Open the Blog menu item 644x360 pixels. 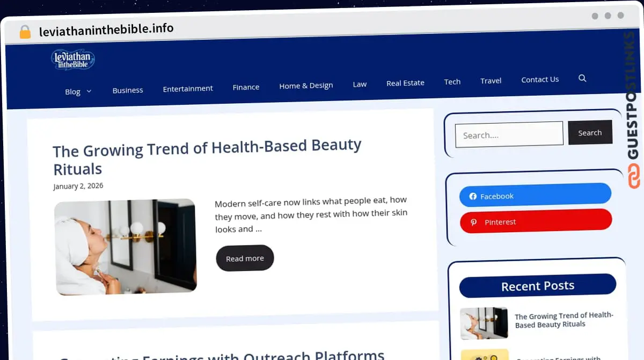[x=72, y=91]
